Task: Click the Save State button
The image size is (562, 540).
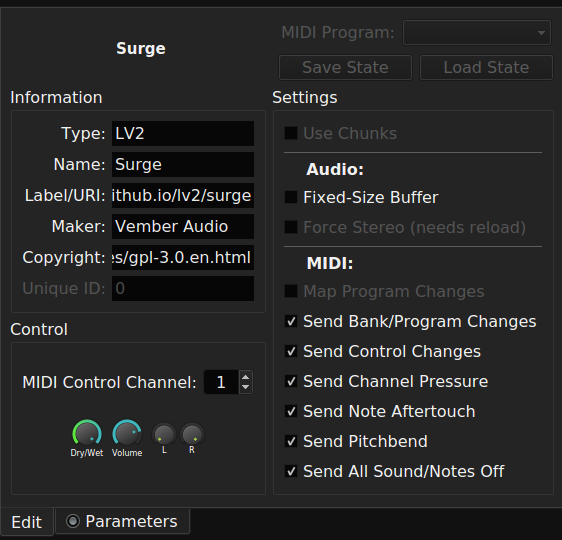Action: (x=345, y=67)
